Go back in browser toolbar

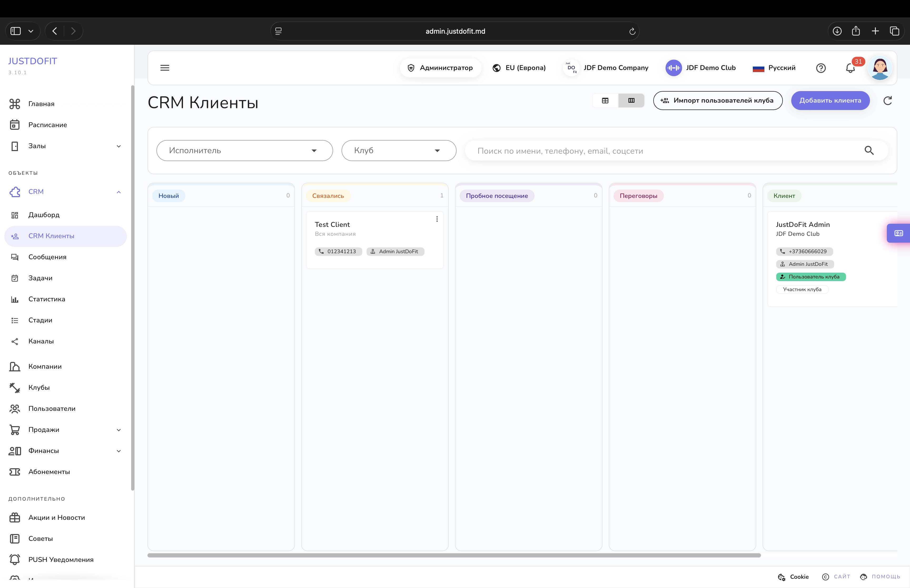pyautogui.click(x=55, y=31)
